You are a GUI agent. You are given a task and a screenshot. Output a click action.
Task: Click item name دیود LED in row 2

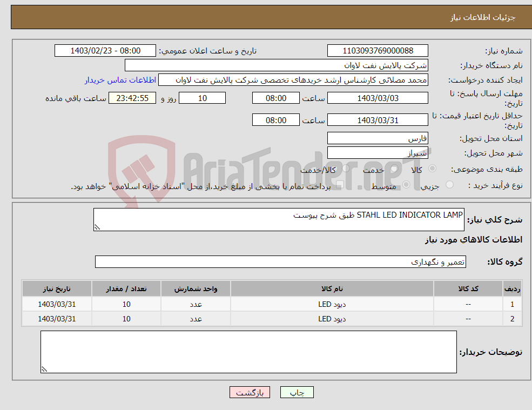point(332,319)
